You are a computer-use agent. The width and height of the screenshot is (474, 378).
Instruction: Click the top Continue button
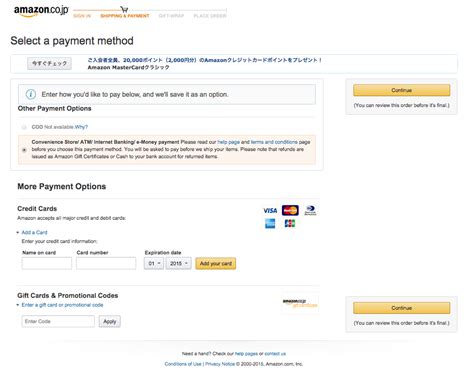pyautogui.click(x=401, y=90)
